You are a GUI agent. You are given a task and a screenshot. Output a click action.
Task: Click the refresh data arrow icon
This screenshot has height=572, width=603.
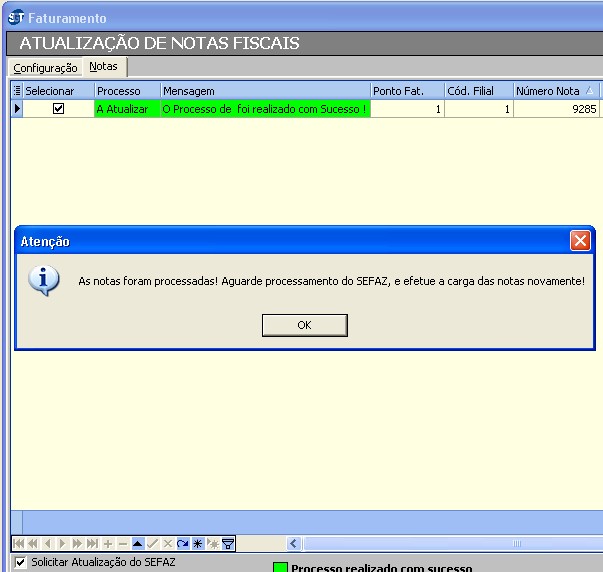click(183, 544)
